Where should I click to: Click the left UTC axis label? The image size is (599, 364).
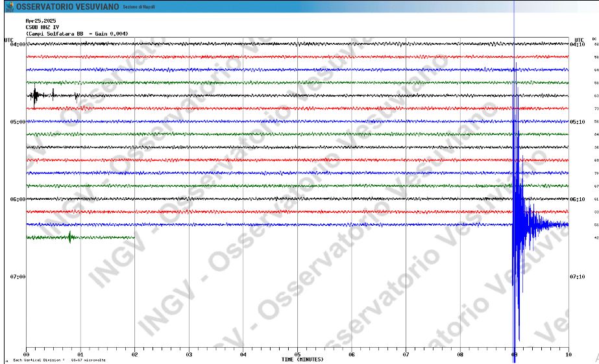(x=9, y=40)
